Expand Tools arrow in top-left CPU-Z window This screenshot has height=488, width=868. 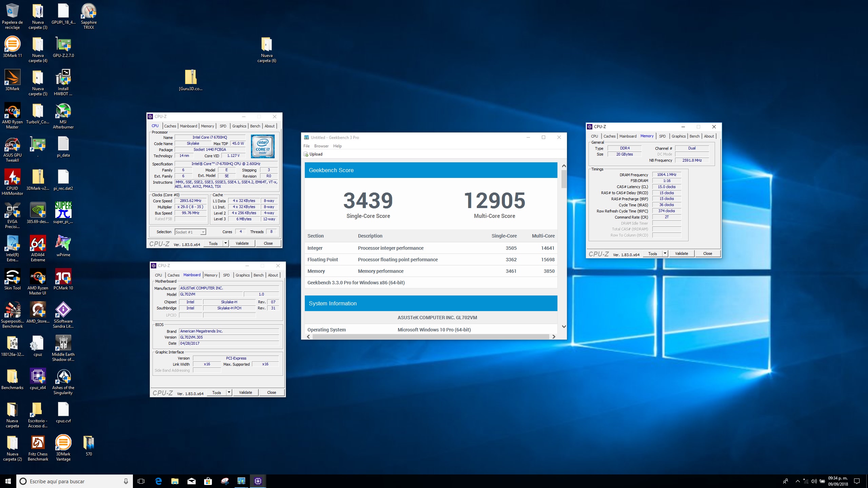[225, 243]
